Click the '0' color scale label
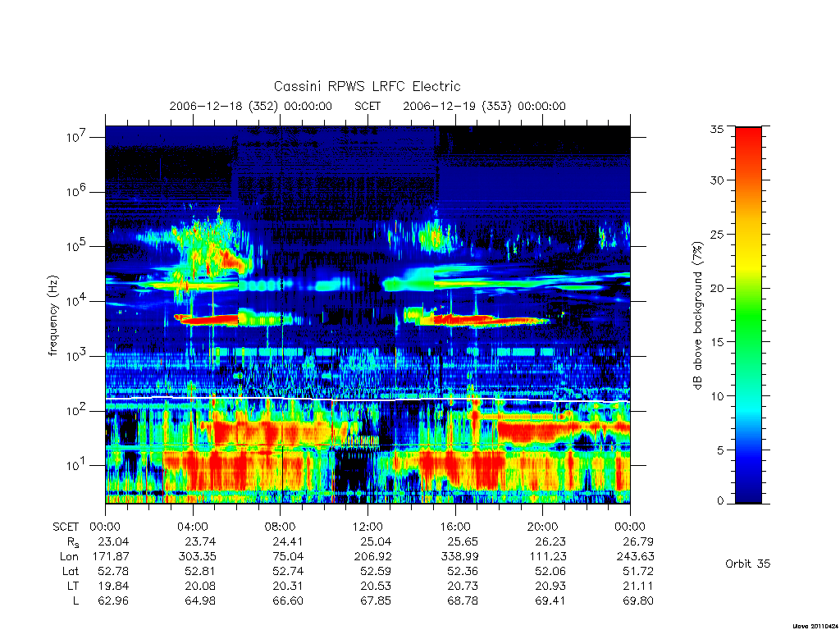Viewport: 840px width, 630px height. [x=719, y=501]
